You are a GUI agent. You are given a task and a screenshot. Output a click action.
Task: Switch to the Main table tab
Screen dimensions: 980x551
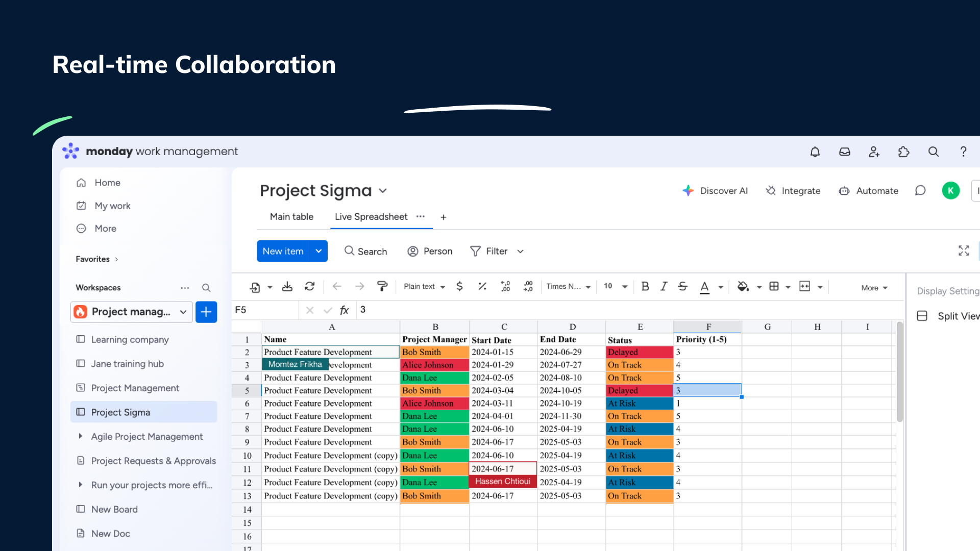291,217
